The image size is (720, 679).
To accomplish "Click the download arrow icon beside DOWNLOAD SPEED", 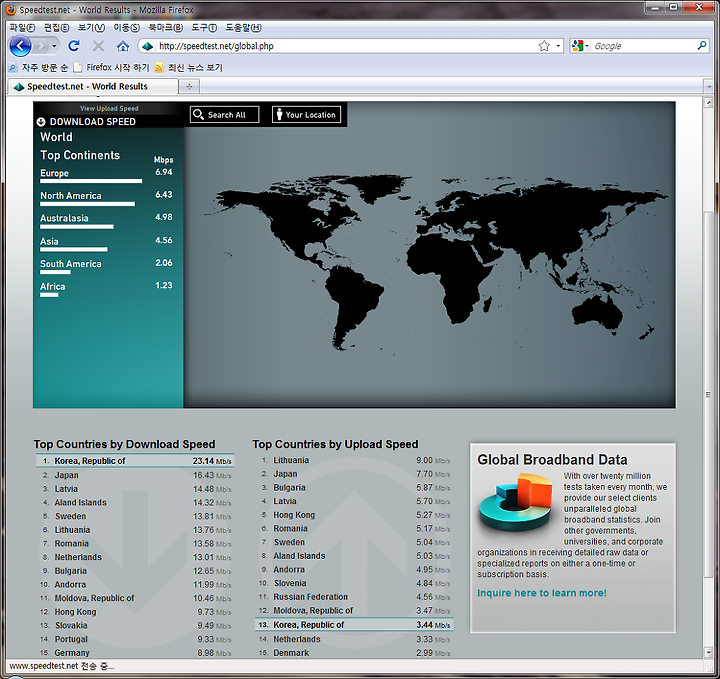I will click(x=41, y=122).
